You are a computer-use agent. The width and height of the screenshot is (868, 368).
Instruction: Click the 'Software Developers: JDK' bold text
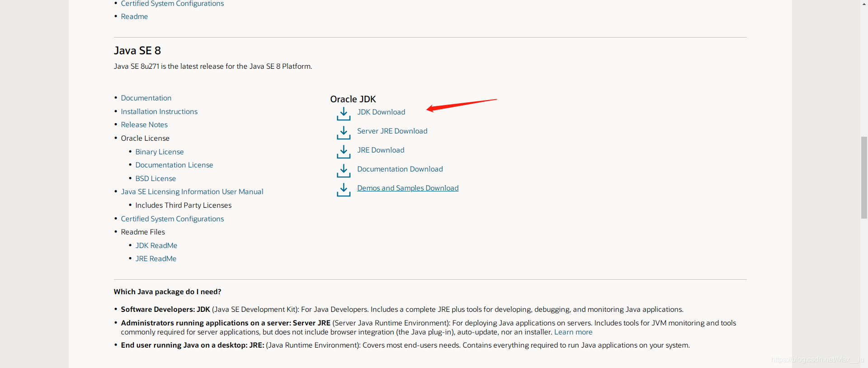click(165, 309)
